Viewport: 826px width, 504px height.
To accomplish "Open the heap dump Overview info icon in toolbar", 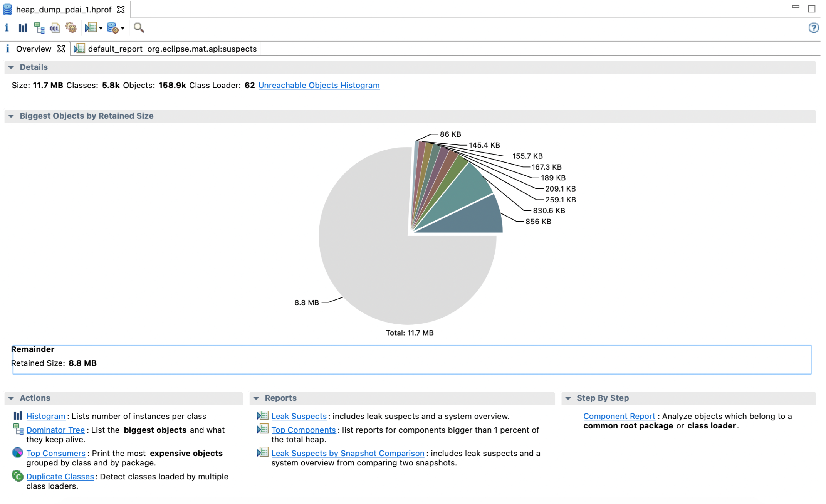I will pos(7,28).
